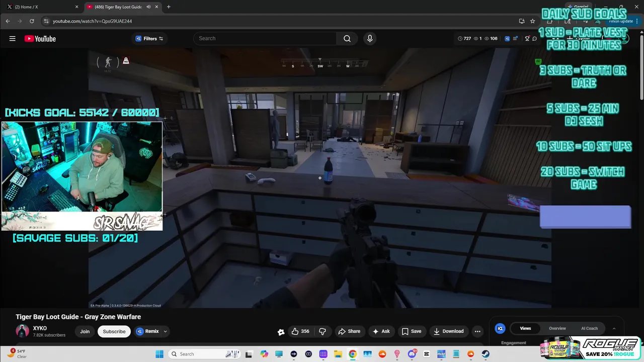Open the weather widget showing 54°F

pos(17,354)
